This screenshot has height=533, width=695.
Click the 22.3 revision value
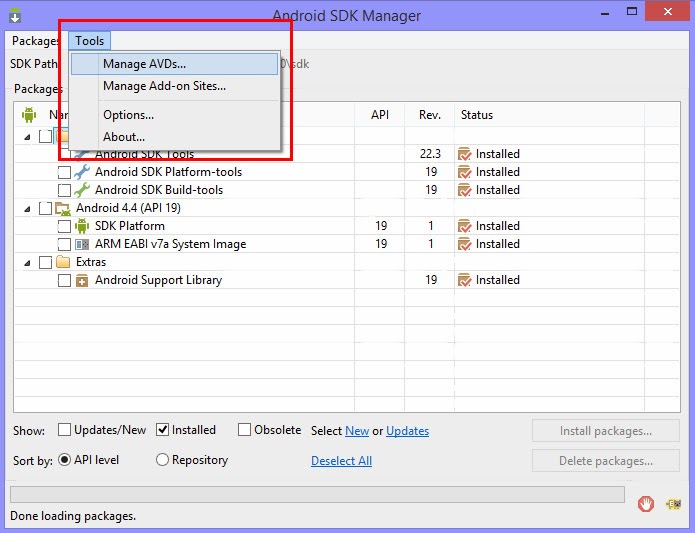pos(430,154)
